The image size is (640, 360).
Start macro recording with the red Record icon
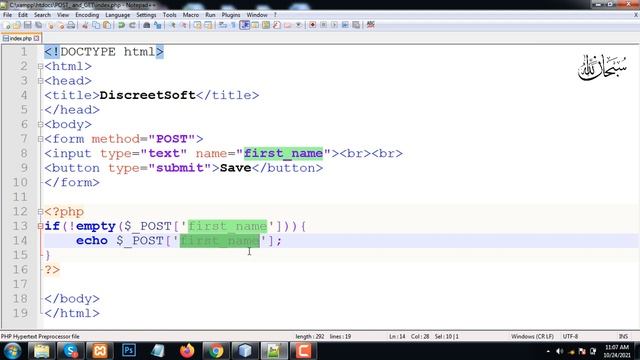point(312,25)
